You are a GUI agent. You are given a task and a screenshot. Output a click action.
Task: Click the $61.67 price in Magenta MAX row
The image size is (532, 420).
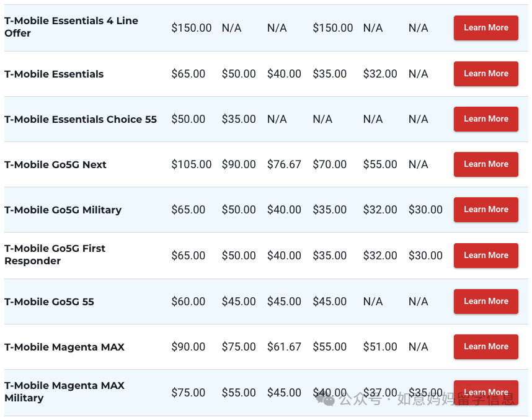(284, 347)
